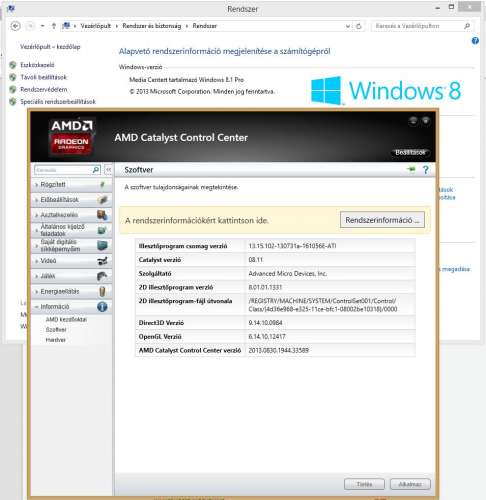
Task: Open the Rögzített pin icon
Action: point(102,185)
